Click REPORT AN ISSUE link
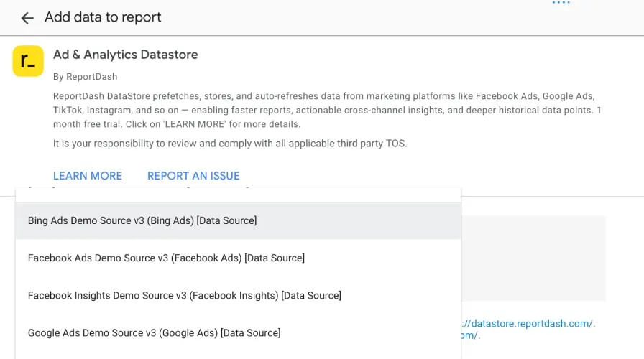This screenshot has height=359, width=644. (x=193, y=176)
